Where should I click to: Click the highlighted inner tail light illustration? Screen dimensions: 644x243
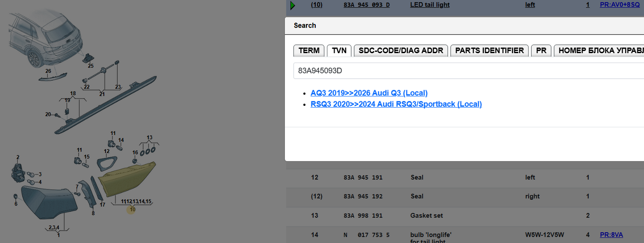click(x=127, y=179)
